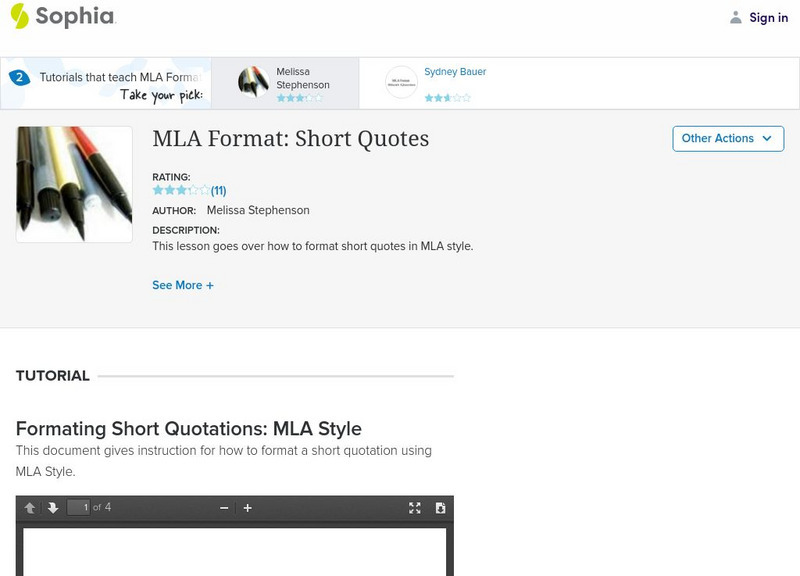
Task: Go to next page in PDF viewer
Action: 53,508
